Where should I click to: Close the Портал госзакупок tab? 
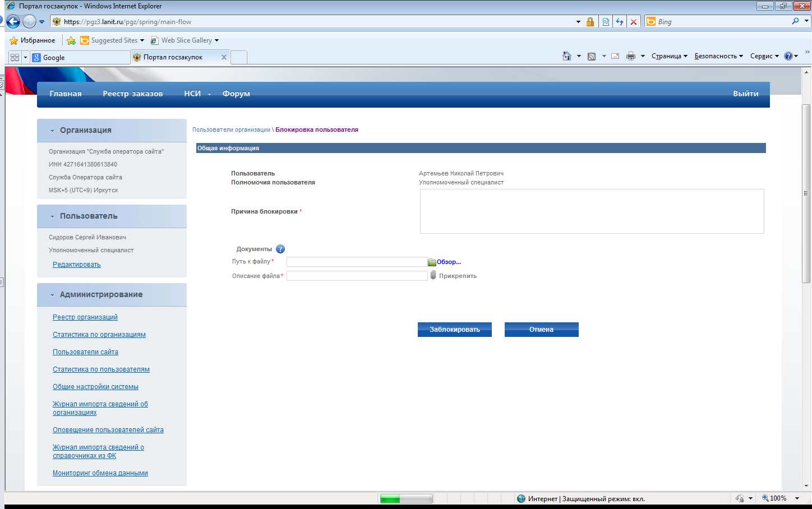tap(224, 57)
